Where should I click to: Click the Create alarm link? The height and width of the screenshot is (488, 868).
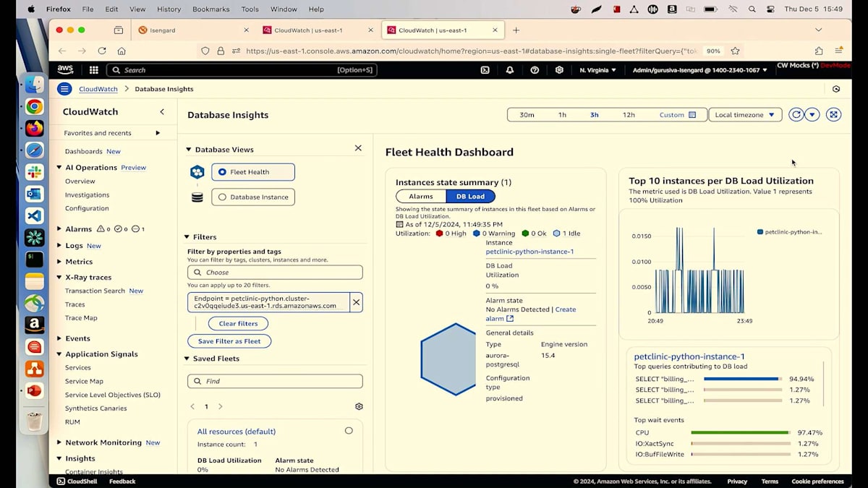coord(531,314)
